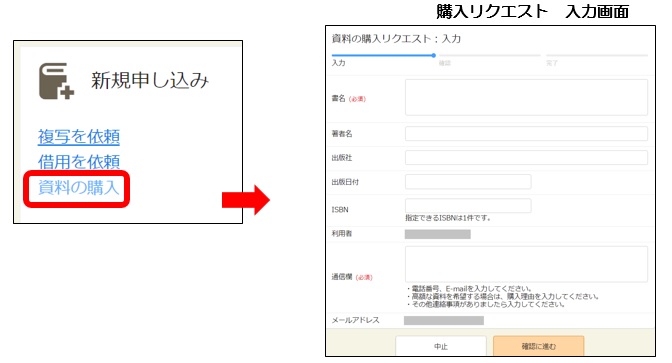
Task: Click into the 著者名 field
Action: tap(526, 134)
